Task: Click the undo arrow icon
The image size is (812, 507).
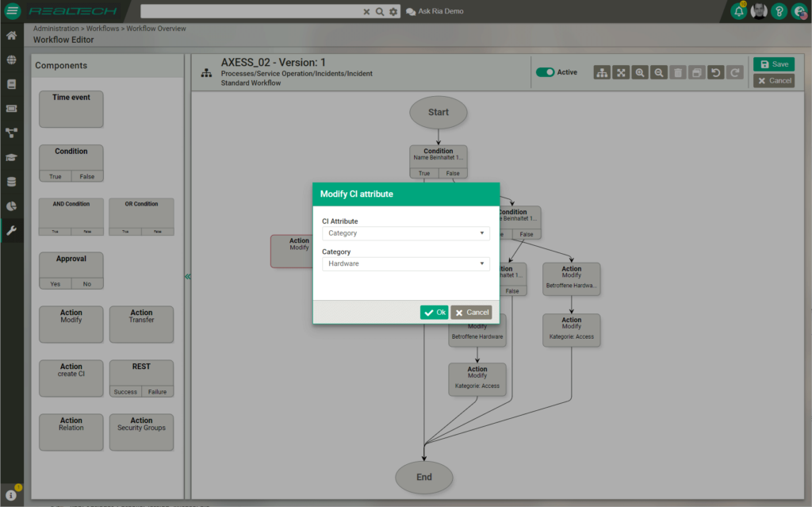Action: (716, 72)
